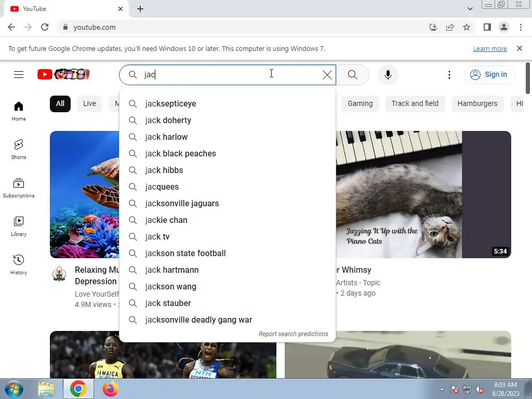The width and height of the screenshot is (532, 399).
Task: Choose suggestion jack black peaches
Action: coord(228,154)
